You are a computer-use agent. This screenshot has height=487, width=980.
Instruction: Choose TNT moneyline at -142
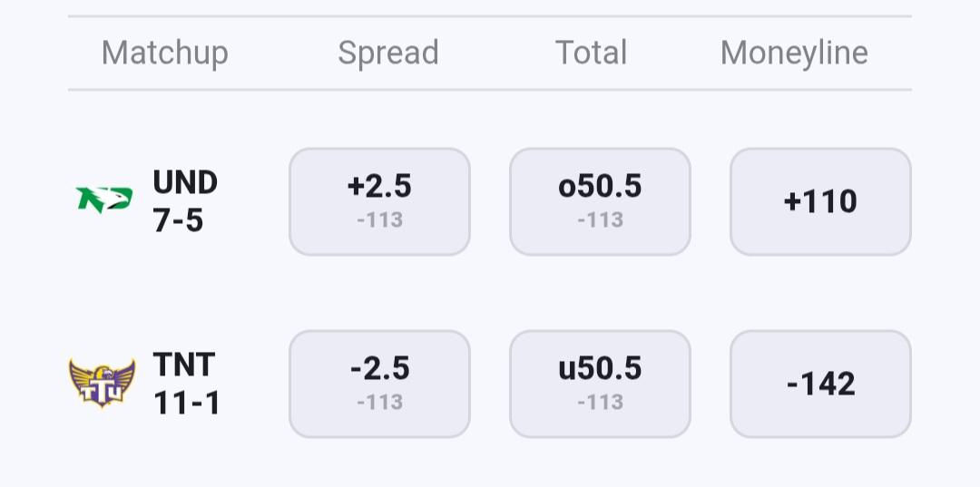pyautogui.click(x=820, y=384)
